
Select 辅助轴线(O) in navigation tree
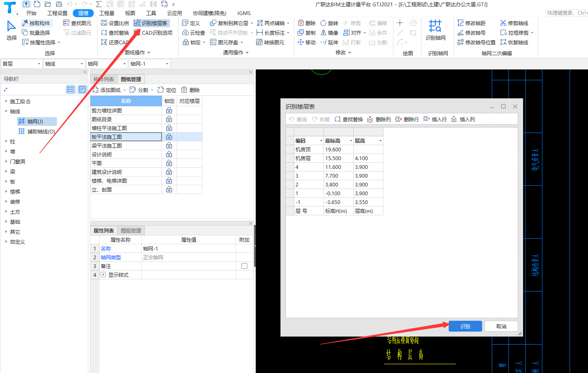point(37,131)
